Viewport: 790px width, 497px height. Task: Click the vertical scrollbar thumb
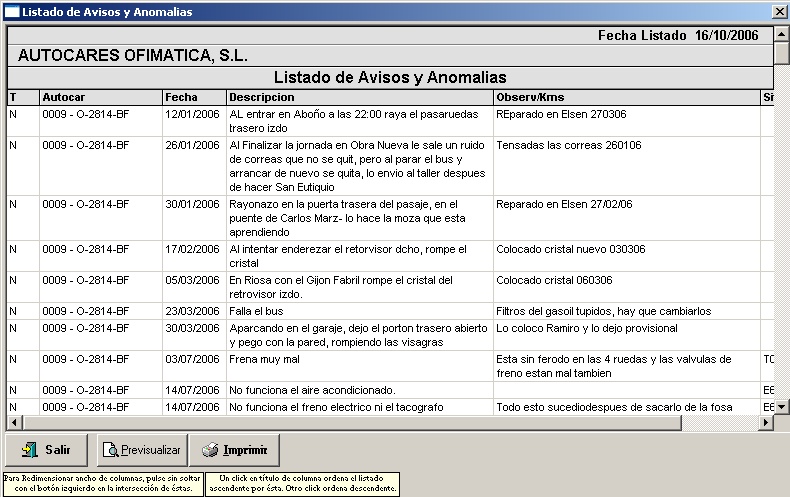(781, 53)
